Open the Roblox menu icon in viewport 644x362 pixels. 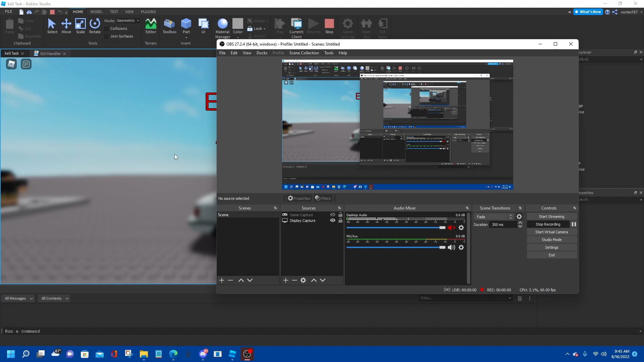(11, 64)
